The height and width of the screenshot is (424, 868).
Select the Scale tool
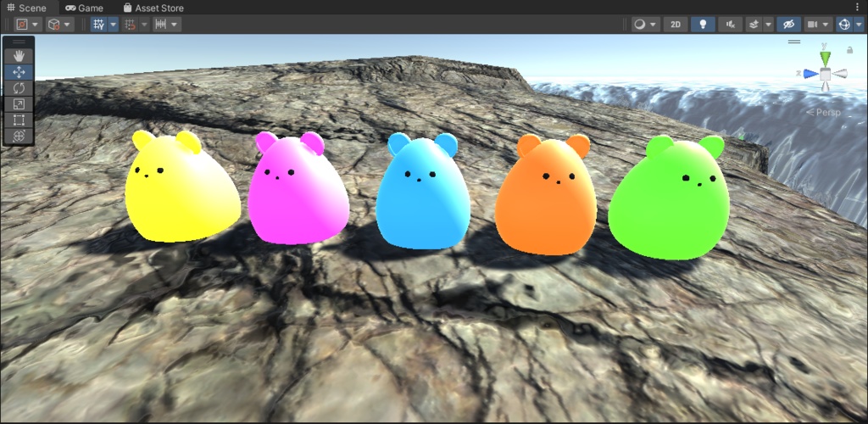19,104
